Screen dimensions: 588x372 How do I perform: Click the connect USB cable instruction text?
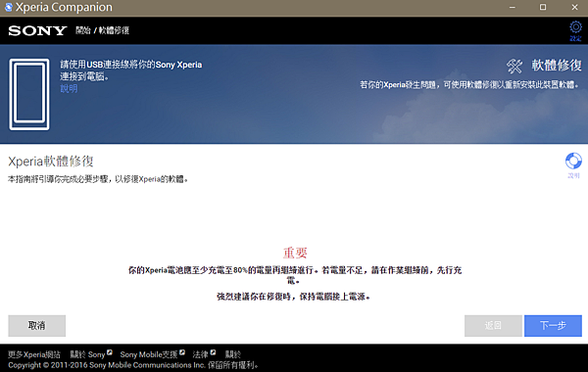tap(131, 70)
